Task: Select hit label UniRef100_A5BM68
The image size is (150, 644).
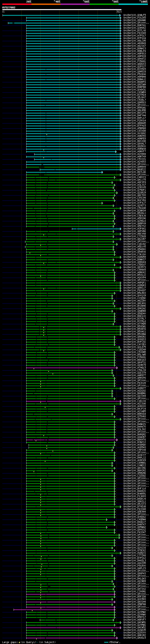Action: 135,128
